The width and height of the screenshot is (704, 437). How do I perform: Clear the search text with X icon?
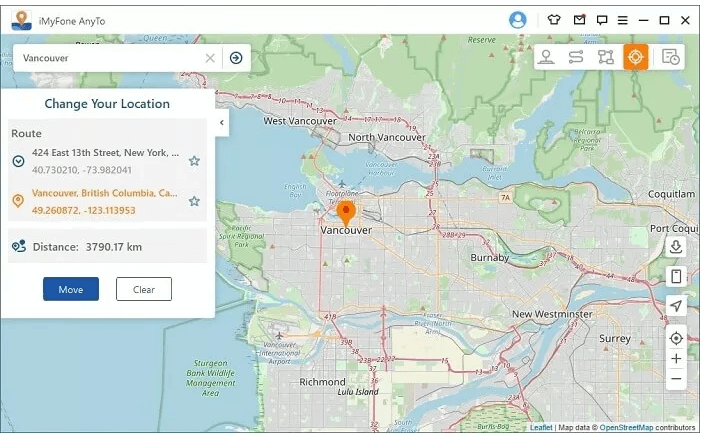coord(210,58)
